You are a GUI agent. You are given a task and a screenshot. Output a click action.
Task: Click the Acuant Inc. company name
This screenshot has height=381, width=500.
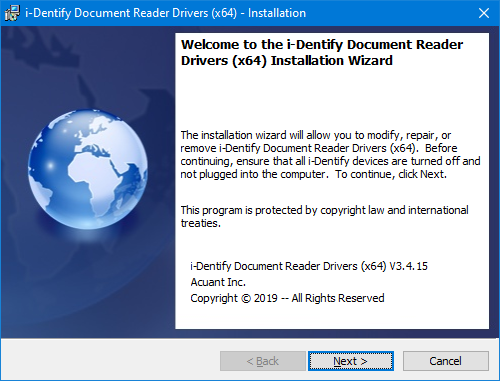click(x=218, y=282)
